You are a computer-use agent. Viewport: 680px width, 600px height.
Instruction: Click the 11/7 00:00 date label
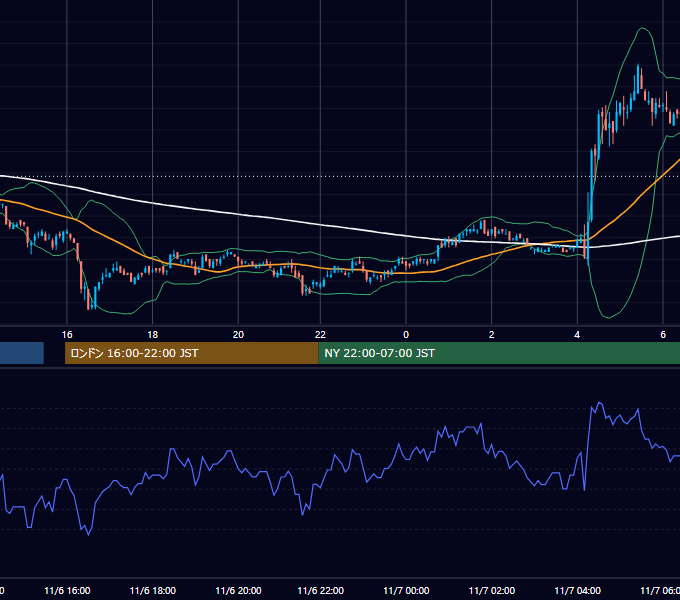(x=406, y=590)
